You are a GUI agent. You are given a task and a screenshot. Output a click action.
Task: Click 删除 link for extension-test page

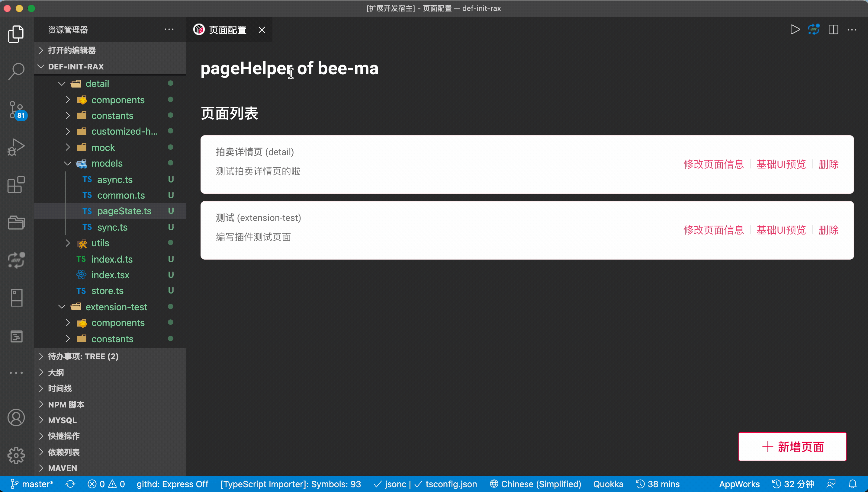(x=828, y=230)
